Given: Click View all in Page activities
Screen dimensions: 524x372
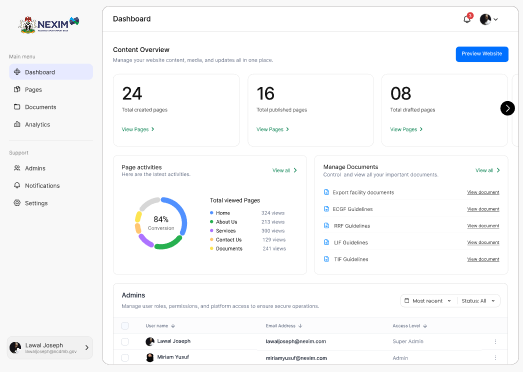Looking at the screenshot, I should tap(284, 170).
